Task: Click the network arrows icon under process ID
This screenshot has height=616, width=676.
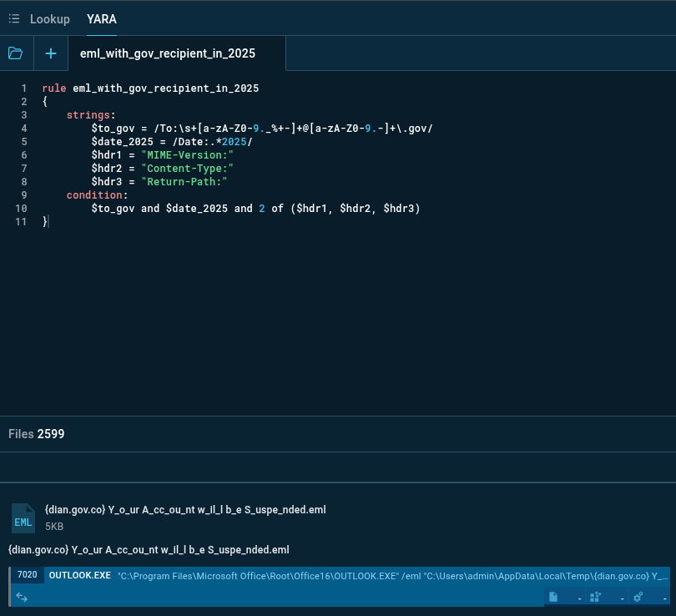Action: 22,597
